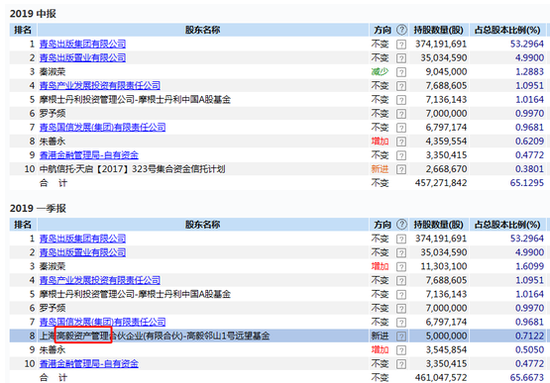Screen dimensions: 550x383
Task: Click the question icon in the 2019 中报 青岛国信发展 row
Action: coord(401,128)
